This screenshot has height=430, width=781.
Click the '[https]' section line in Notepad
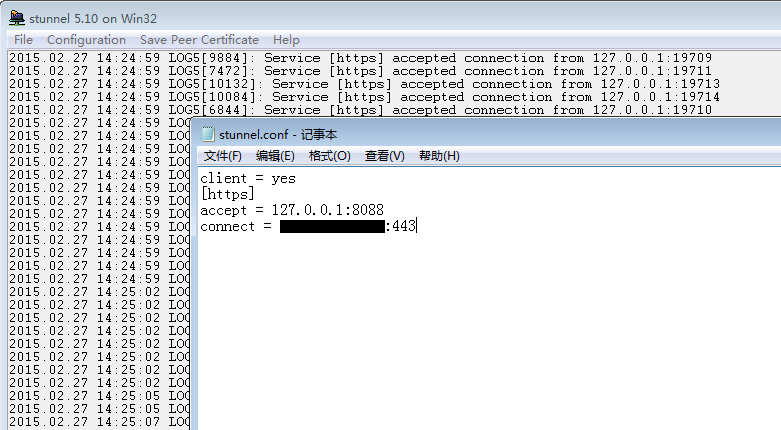[228, 194]
